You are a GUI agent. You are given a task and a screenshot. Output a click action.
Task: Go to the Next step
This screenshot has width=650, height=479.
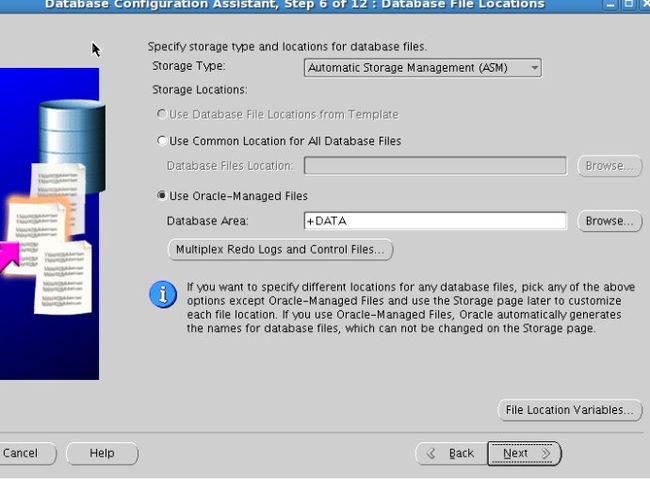(x=524, y=453)
